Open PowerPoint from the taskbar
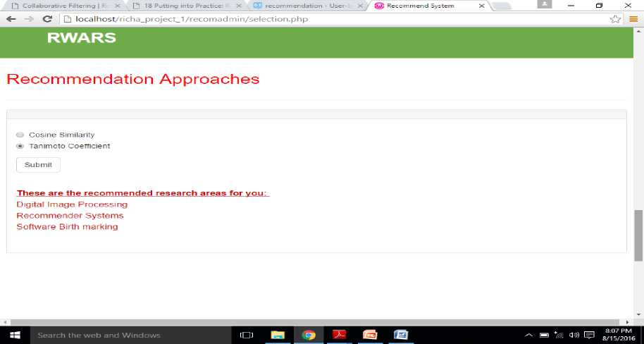 click(370, 335)
